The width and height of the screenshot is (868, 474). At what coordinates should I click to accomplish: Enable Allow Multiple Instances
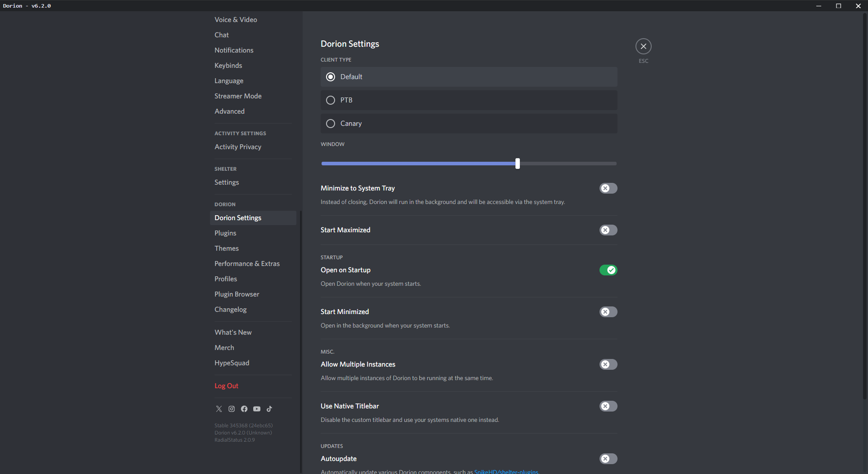tap(608, 364)
